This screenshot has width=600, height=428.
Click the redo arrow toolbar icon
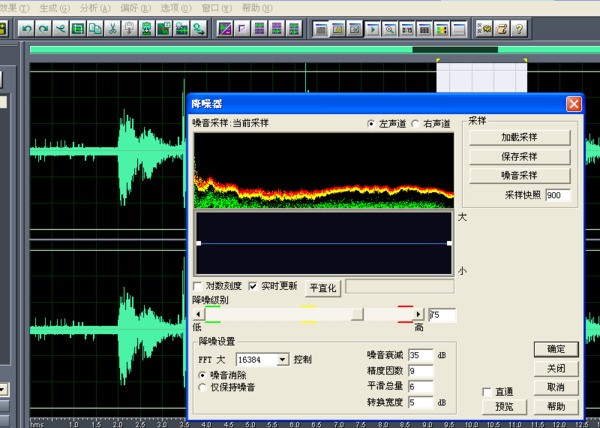click(43, 28)
